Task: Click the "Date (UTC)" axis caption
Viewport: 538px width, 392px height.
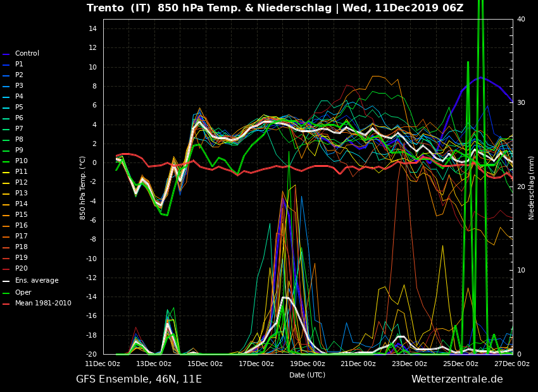Action: (307, 375)
